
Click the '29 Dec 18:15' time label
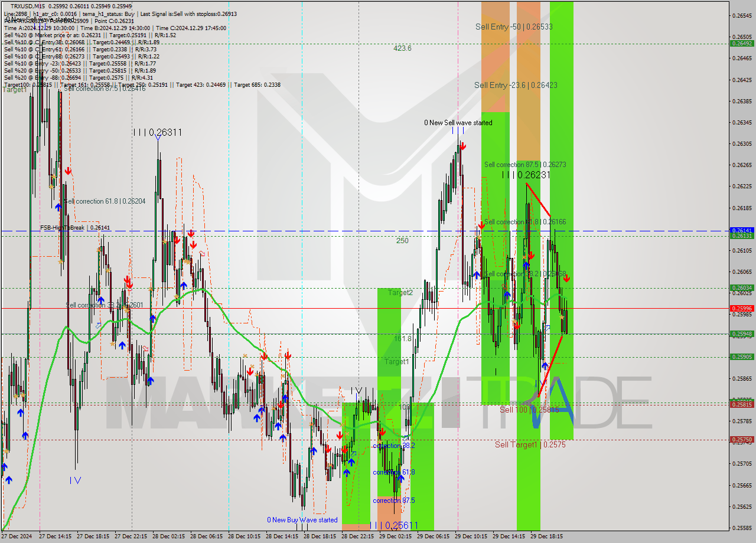[x=546, y=537]
